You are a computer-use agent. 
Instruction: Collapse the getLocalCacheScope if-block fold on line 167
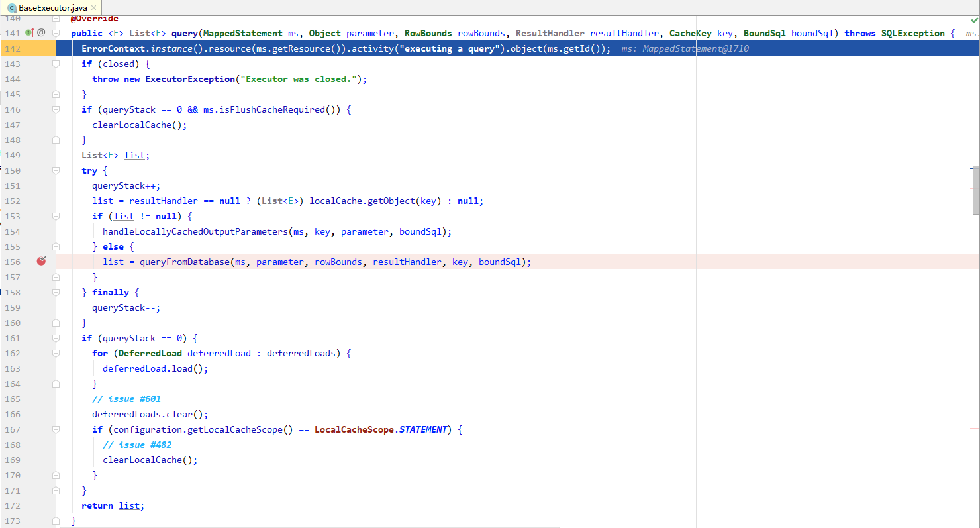56,429
